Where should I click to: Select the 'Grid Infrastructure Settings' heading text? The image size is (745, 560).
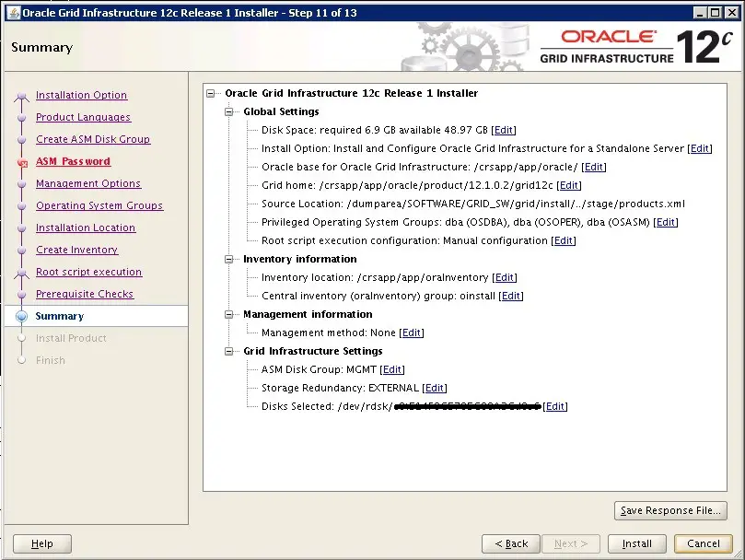(313, 351)
